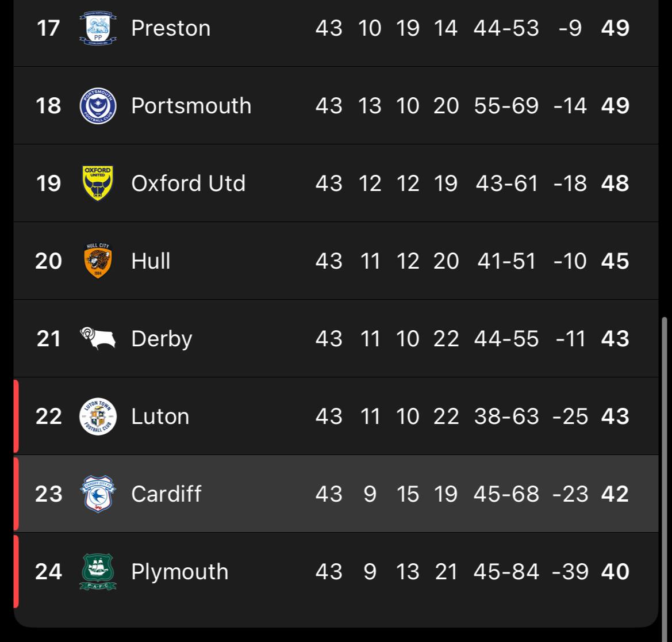672x642 pixels.
Task: Tap the Preston club crest
Action: click(98, 28)
